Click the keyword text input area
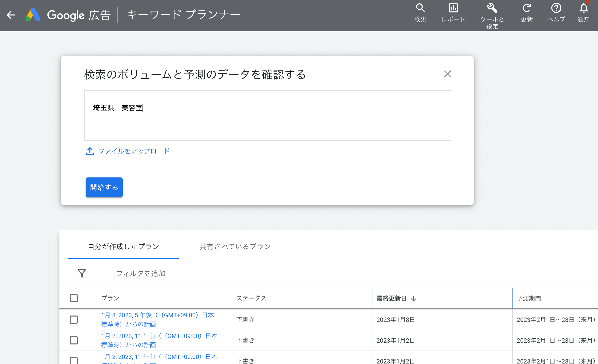 (x=267, y=115)
